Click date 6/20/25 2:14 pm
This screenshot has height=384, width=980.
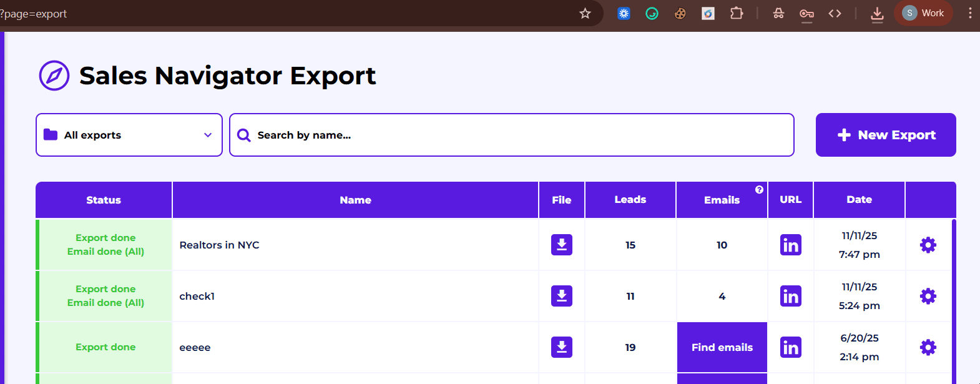pyautogui.click(x=860, y=347)
